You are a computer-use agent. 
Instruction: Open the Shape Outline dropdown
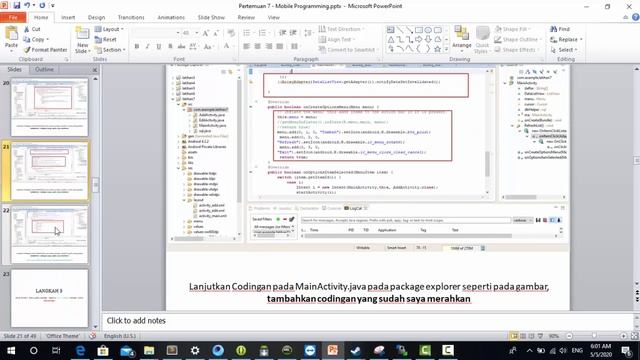[x=518, y=39]
